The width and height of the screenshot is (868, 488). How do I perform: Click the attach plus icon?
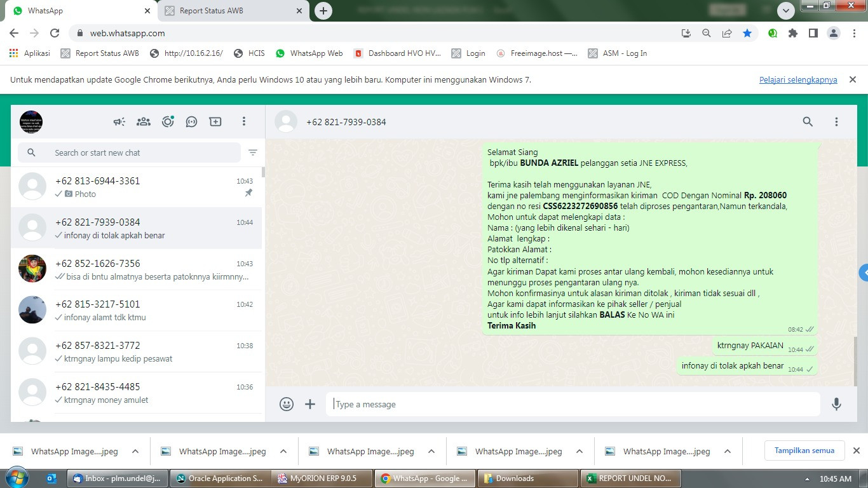[x=310, y=404]
